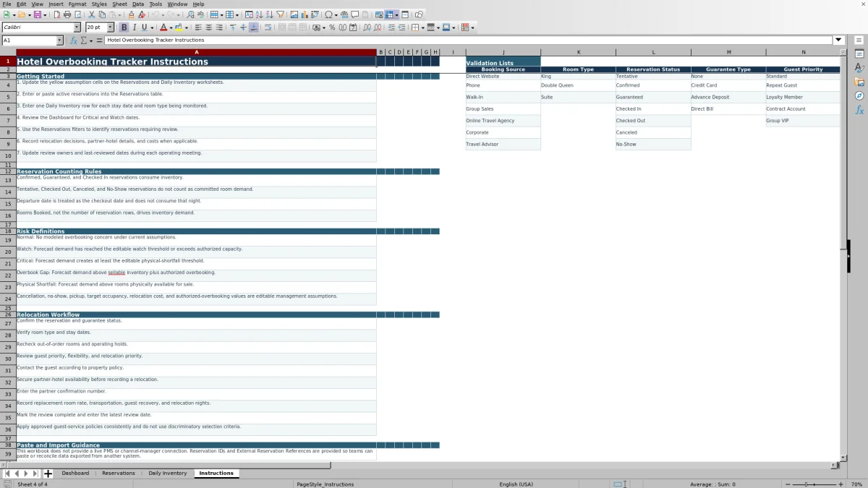Click the Format as Percent icon
Viewport: 868px width, 488px height.
(332, 27)
